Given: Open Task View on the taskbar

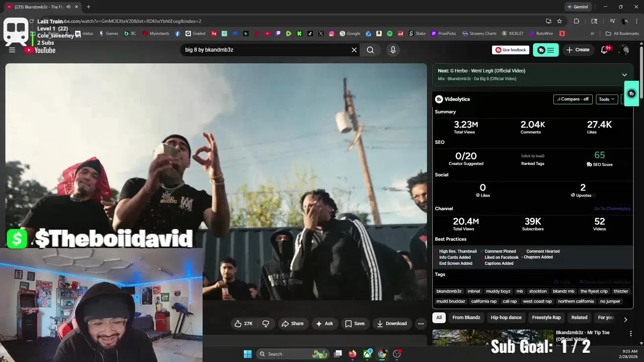Looking at the screenshot, I should (338, 354).
